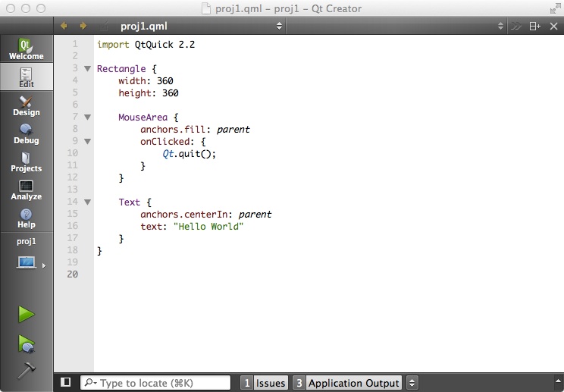Image resolution: width=564 pixels, height=392 pixels.
Task: Click line number 20 in gutter
Action: click(73, 274)
